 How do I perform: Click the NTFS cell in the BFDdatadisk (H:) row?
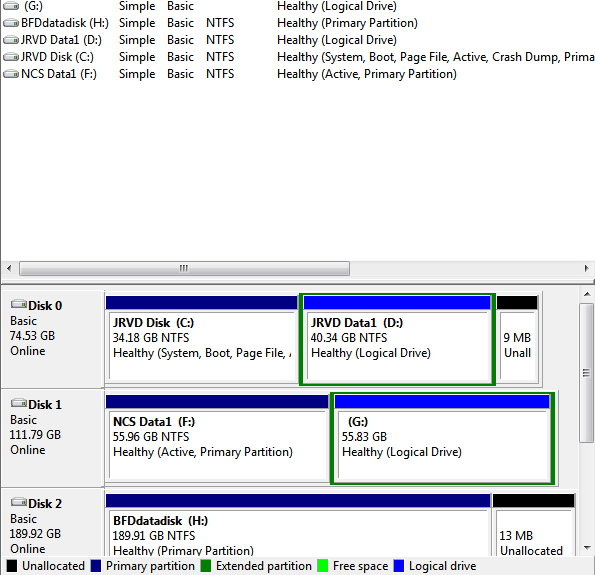[x=220, y=23]
